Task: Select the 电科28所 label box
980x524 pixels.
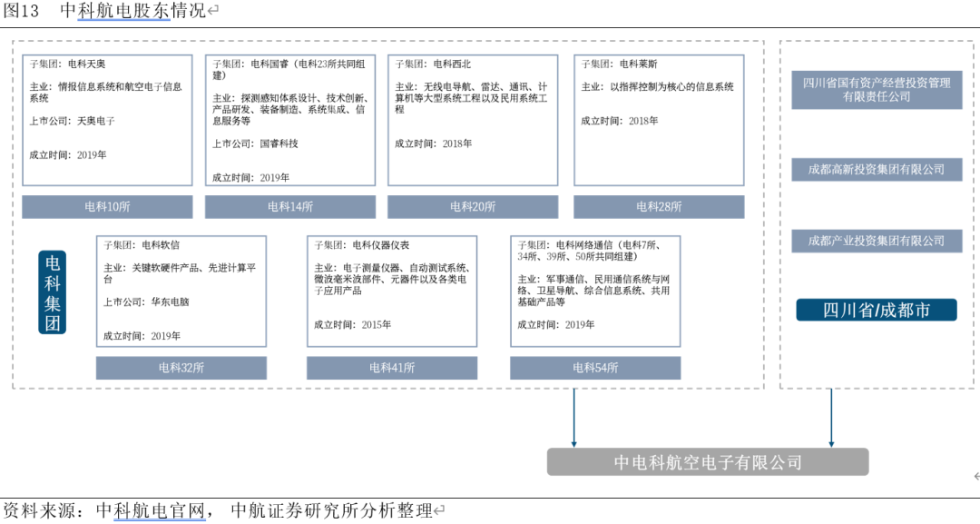Action: [660, 206]
